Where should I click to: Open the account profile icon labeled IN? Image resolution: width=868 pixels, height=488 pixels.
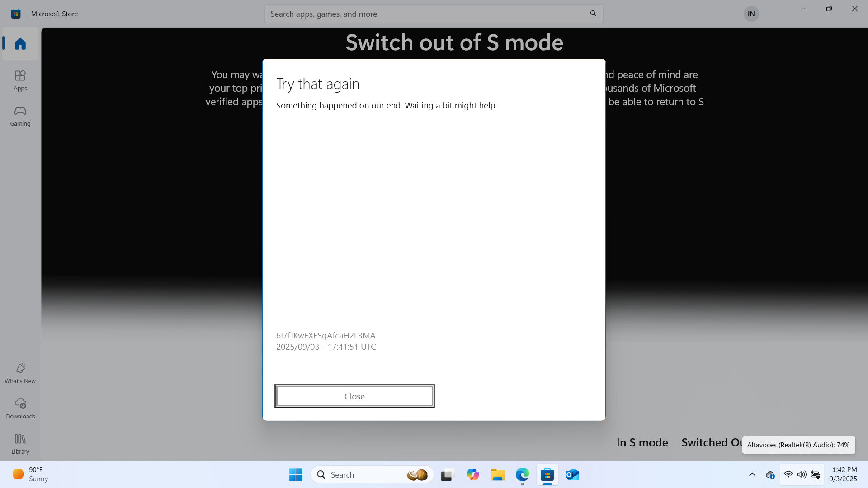click(751, 14)
